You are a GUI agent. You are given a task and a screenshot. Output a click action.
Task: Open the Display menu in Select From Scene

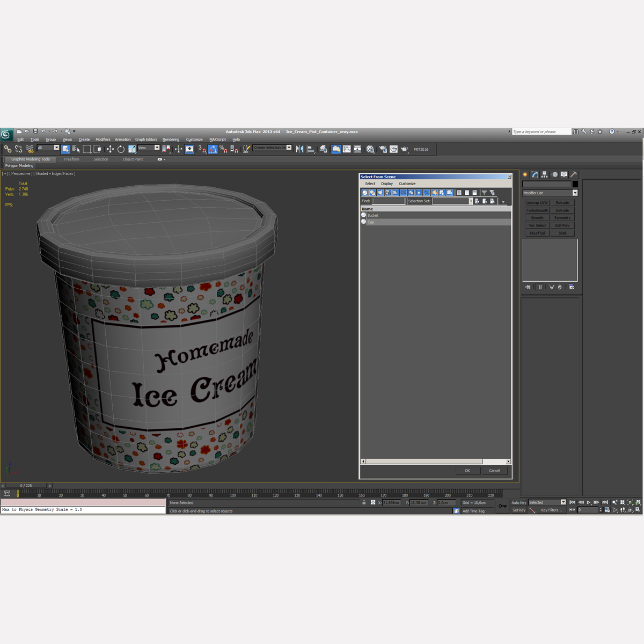click(387, 184)
